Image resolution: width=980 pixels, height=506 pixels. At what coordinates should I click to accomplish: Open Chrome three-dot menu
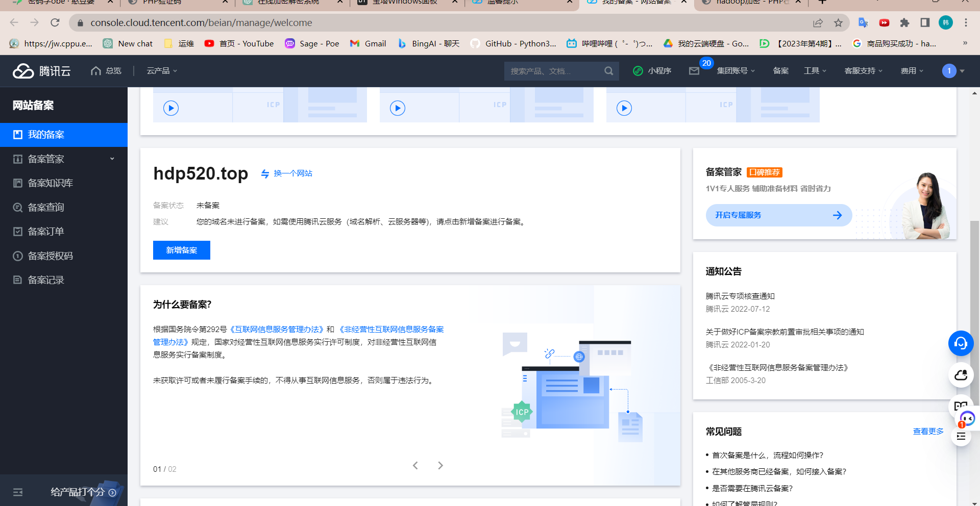[x=966, y=22]
